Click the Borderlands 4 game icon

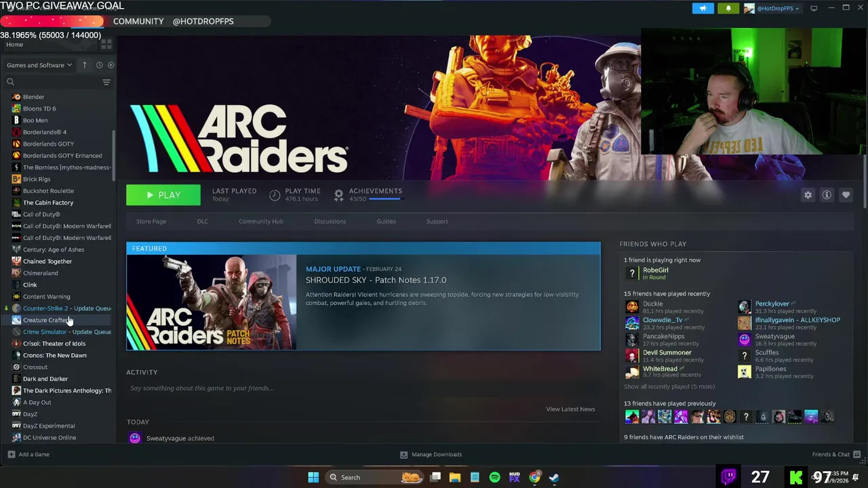[16, 132]
